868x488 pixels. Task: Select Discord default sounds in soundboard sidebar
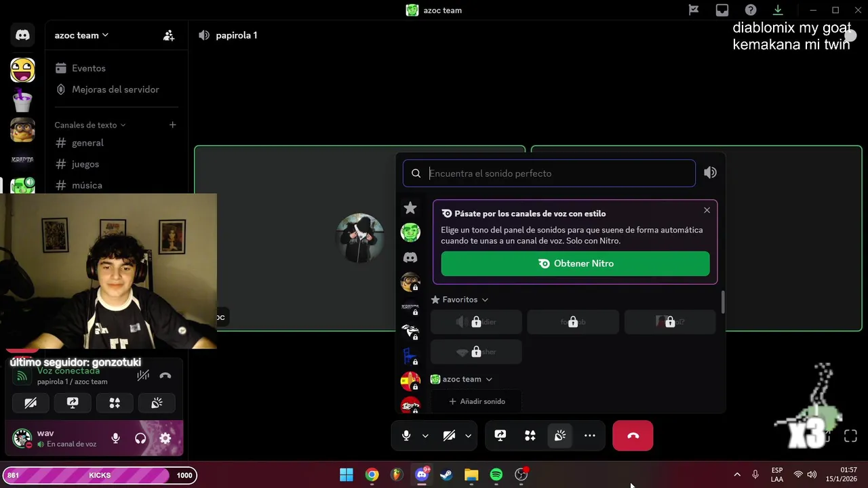coord(410,258)
